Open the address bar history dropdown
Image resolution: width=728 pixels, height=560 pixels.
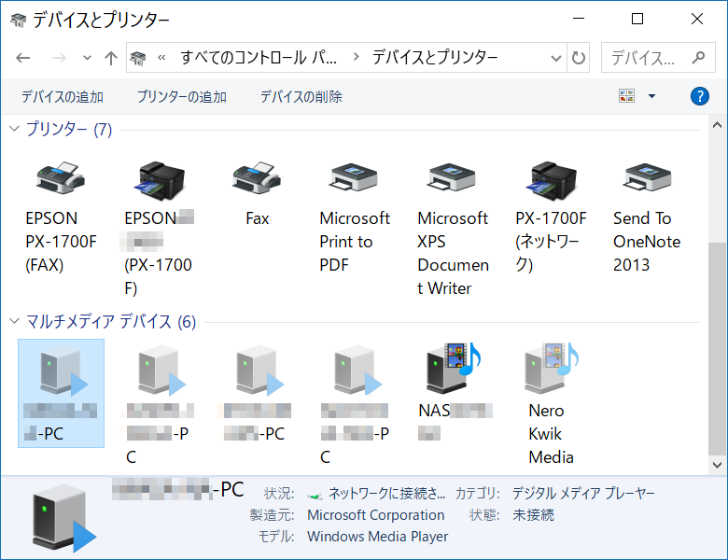pos(555,58)
